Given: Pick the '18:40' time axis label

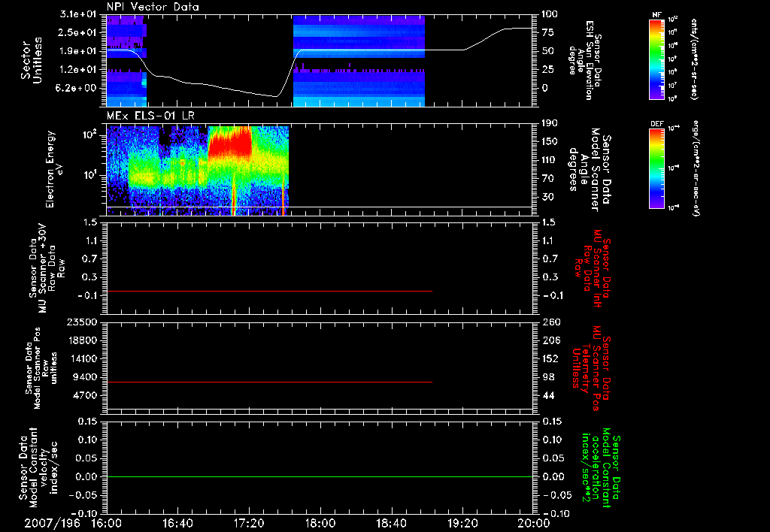Looking at the screenshot, I should [x=391, y=523].
